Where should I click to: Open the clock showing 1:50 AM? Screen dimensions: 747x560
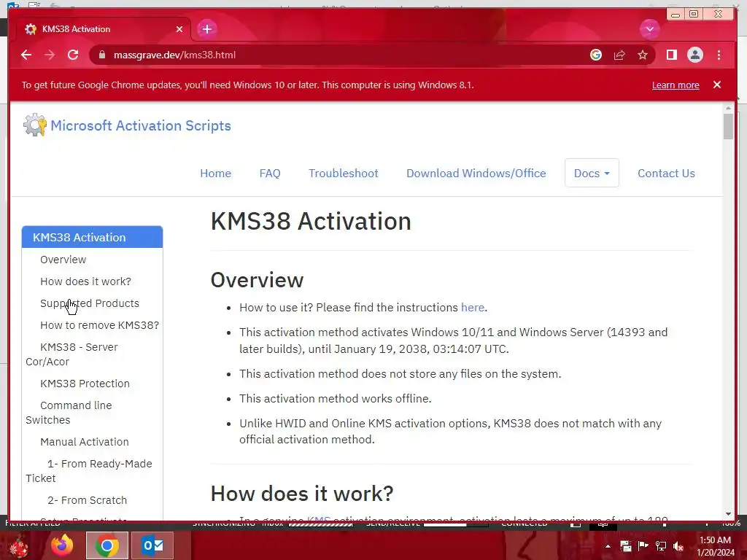(x=715, y=546)
